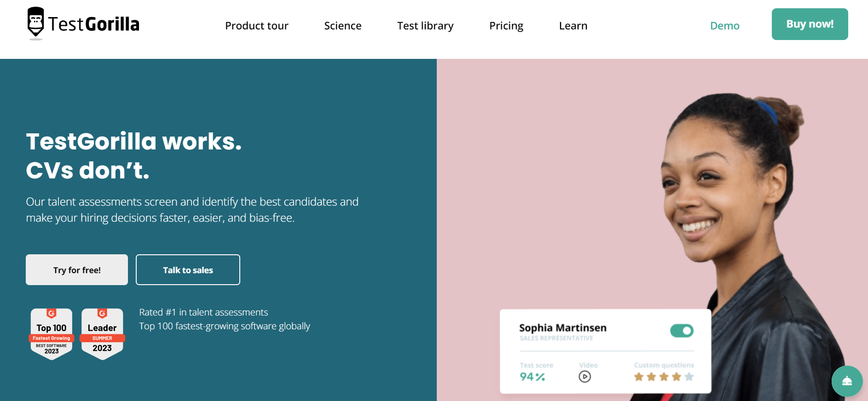This screenshot has width=868, height=401.
Task: Go to the Test library page
Action: pos(425,26)
